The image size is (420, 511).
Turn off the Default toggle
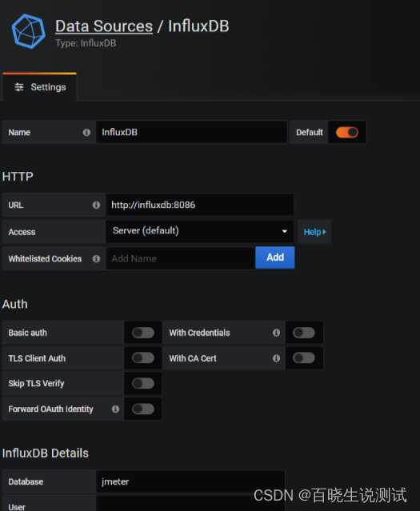click(x=347, y=132)
